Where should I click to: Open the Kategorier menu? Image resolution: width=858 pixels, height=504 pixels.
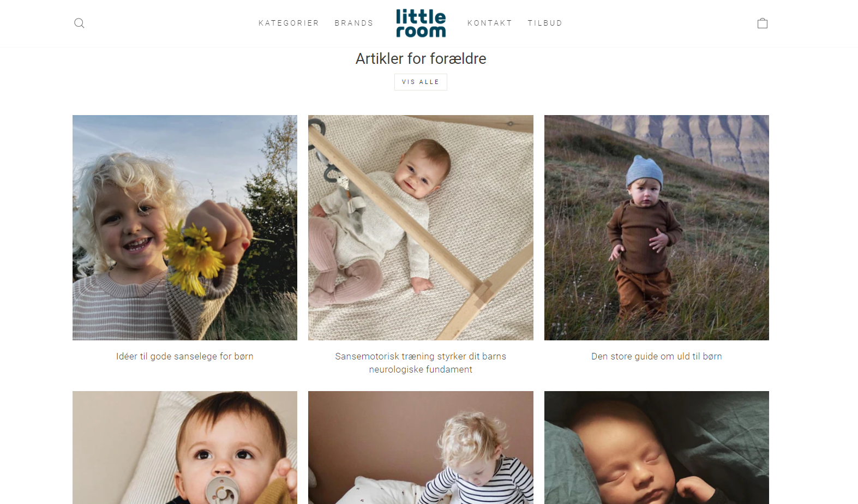(x=289, y=23)
